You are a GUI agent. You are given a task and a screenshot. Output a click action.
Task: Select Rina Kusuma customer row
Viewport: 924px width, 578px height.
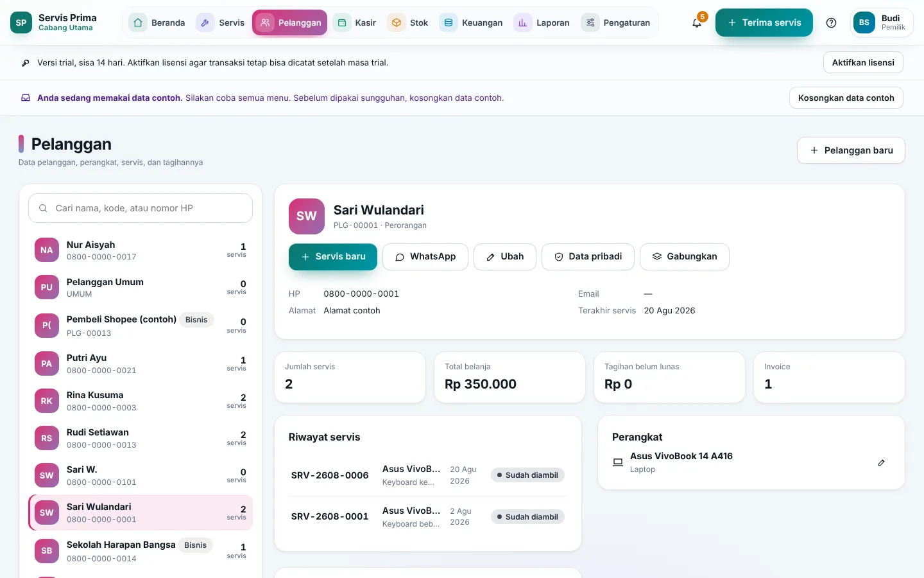[x=141, y=401]
